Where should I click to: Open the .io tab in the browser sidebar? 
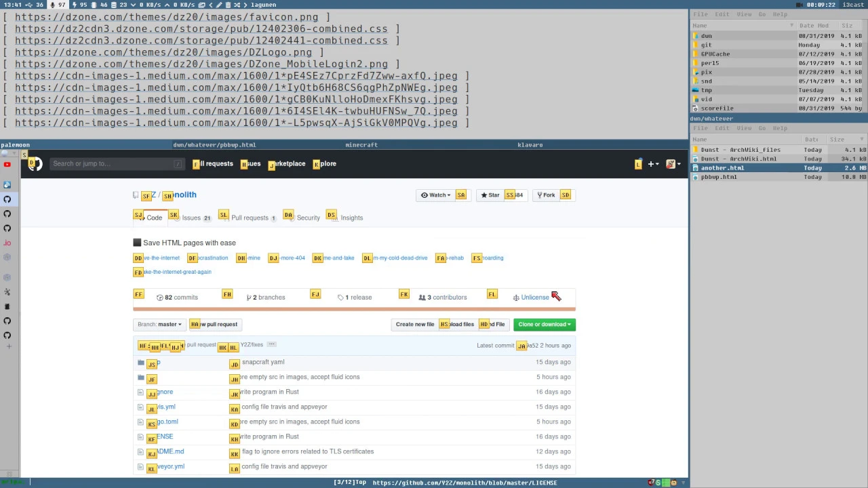click(x=7, y=243)
